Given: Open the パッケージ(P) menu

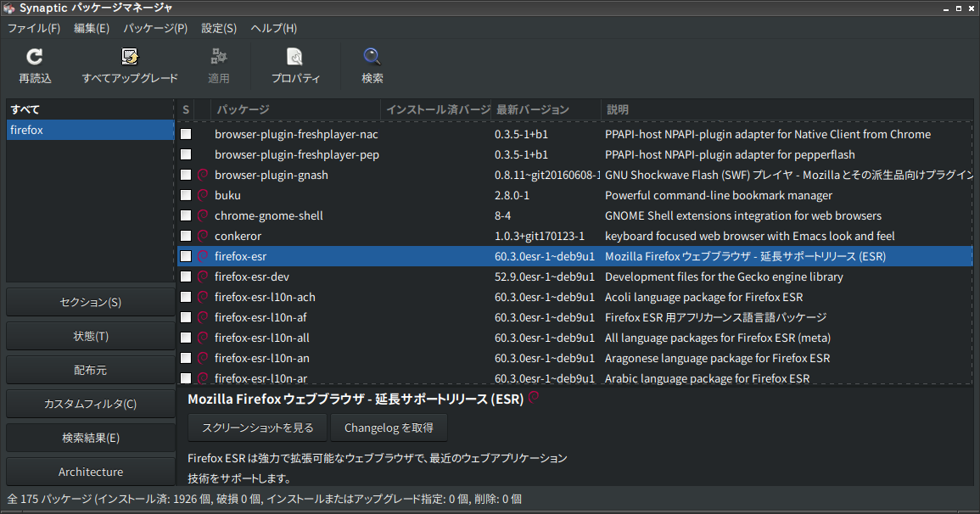Looking at the screenshot, I should click(155, 28).
